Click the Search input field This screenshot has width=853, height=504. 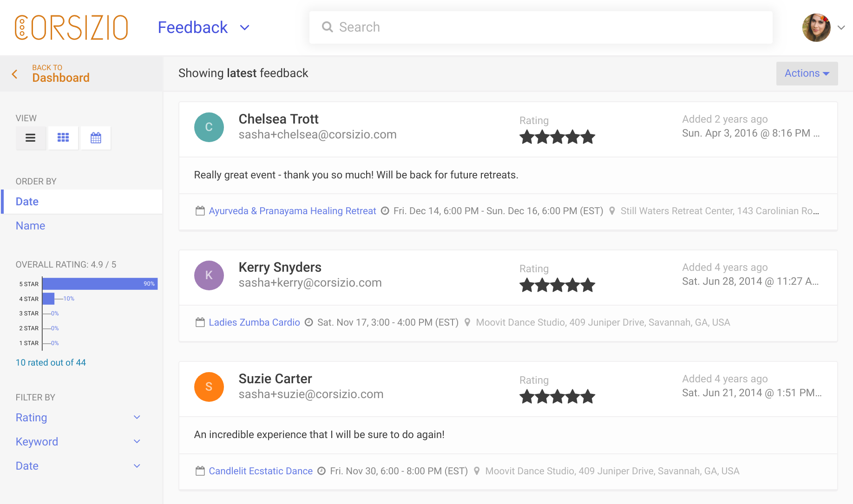(x=541, y=27)
